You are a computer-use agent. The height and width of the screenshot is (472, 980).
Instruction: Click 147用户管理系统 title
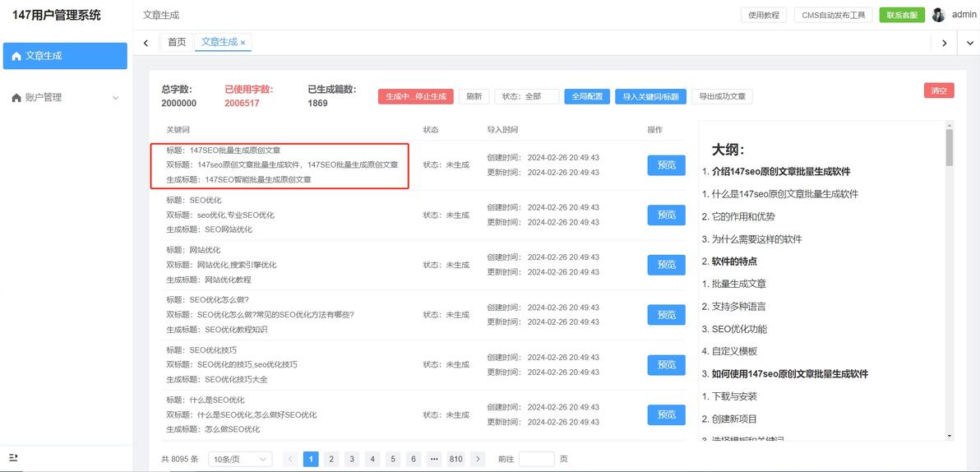[x=56, y=15]
